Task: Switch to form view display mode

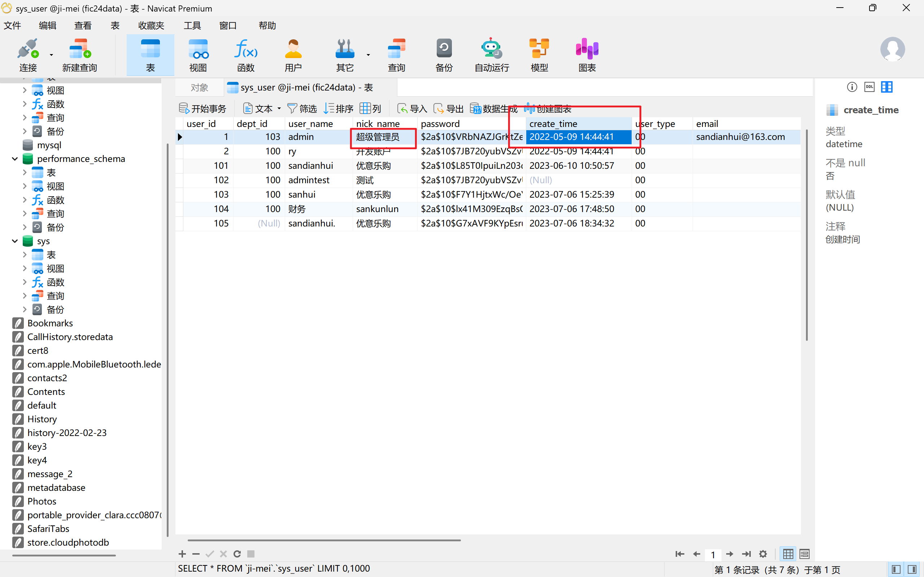Action: (805, 554)
